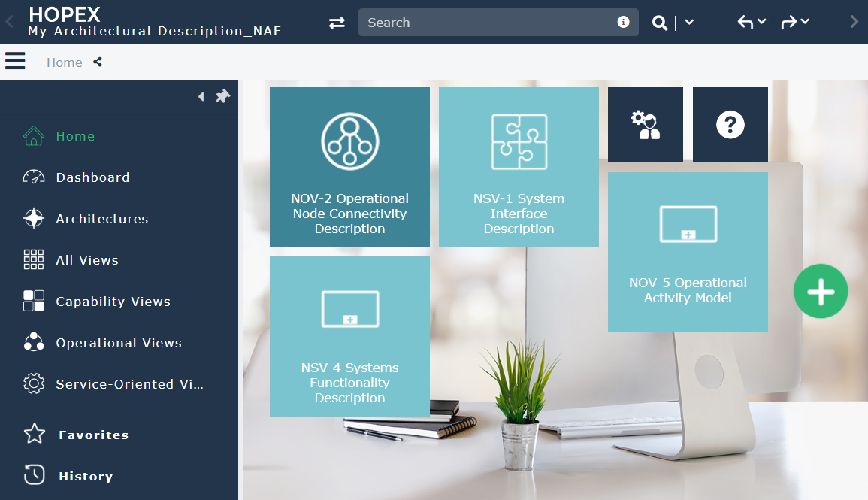Expand the search options dropdown arrow

point(689,23)
